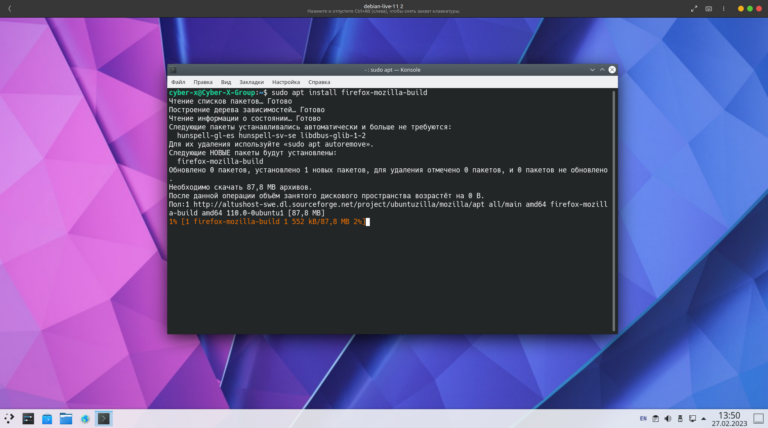768x428 pixels.
Task: Click the back arrow in VM window top bar
Action: [9, 8]
